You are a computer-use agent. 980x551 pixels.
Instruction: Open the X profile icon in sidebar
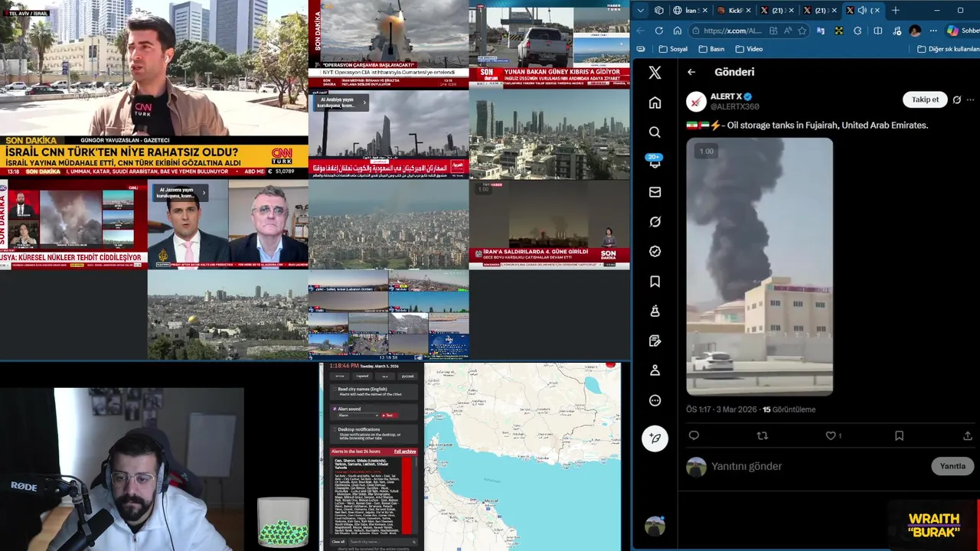tap(655, 370)
